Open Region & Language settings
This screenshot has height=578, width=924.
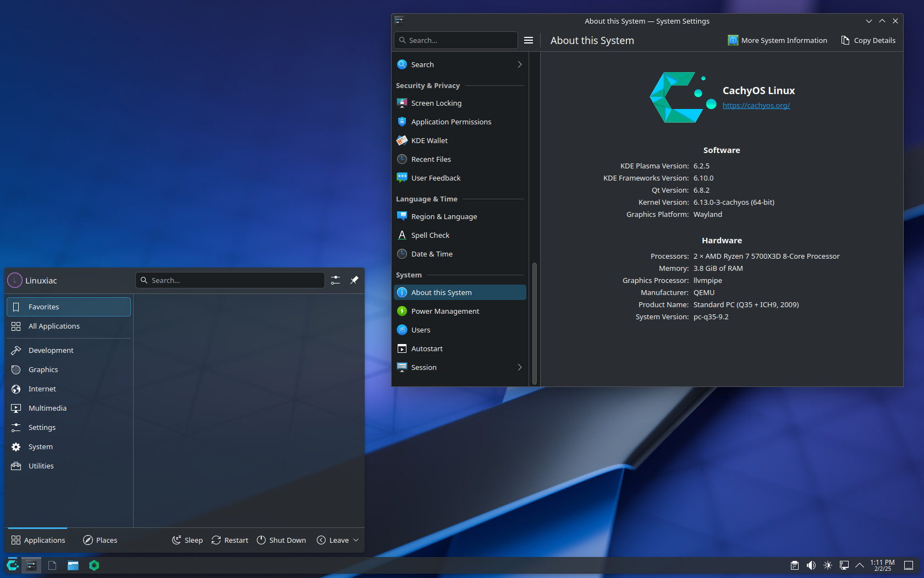[460, 216]
